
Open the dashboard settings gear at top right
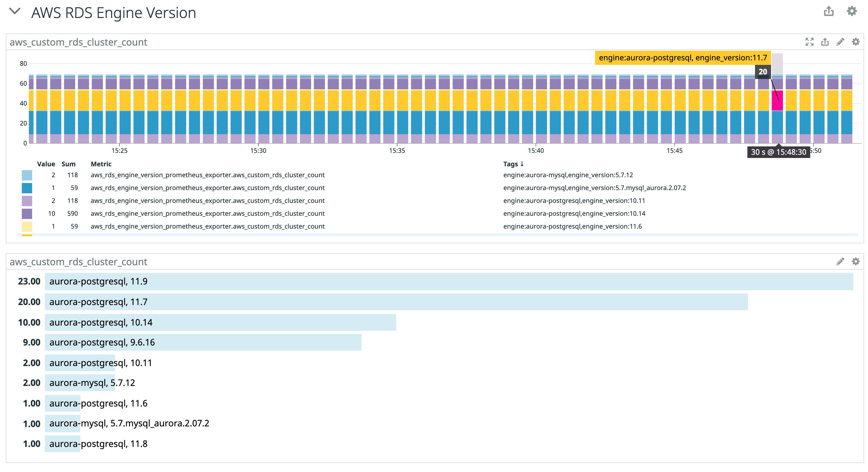coord(852,12)
